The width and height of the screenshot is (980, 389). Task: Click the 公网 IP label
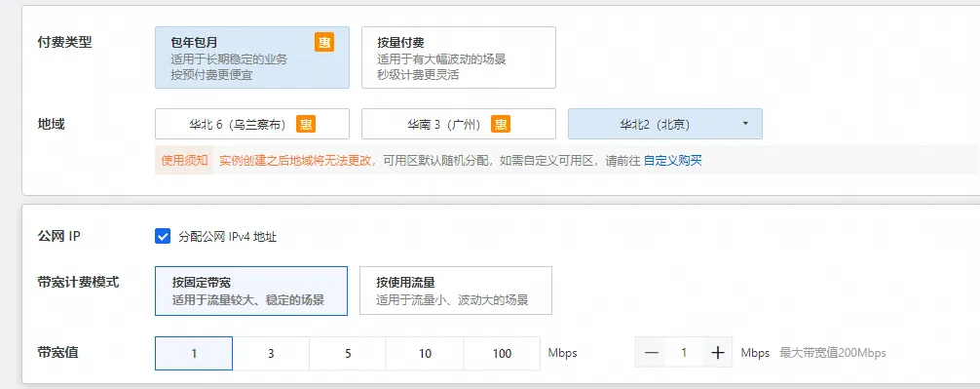[x=59, y=236]
